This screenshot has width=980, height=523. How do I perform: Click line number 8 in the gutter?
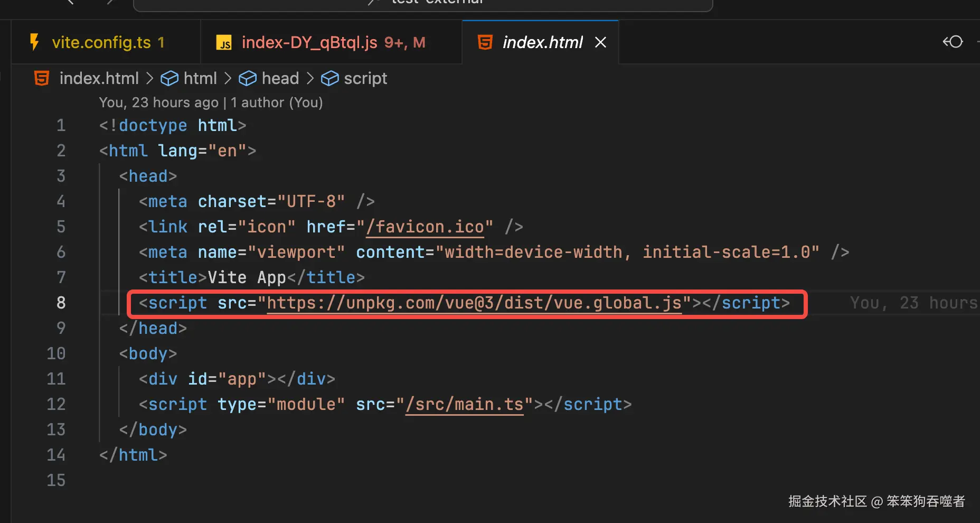tap(61, 303)
